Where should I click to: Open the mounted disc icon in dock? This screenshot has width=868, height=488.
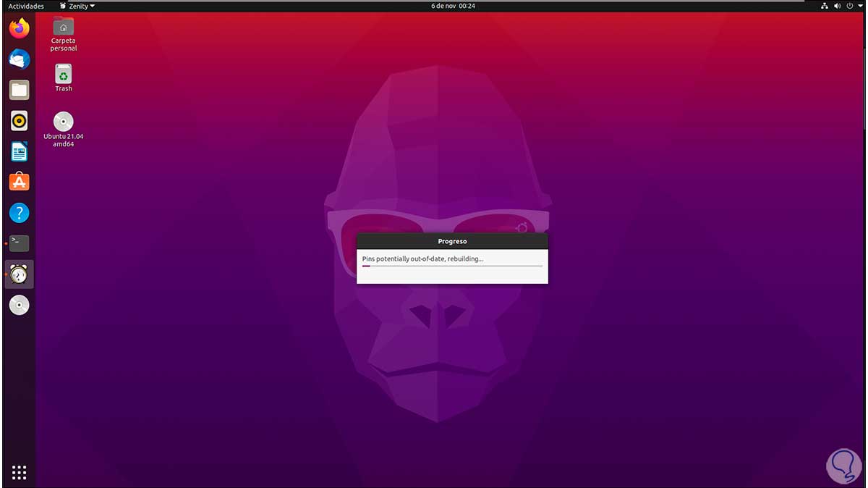click(20, 305)
